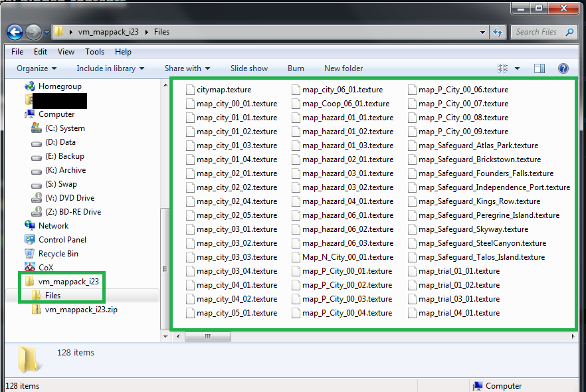Toggle the preview pane icon
The height and width of the screenshot is (392, 586).
539,68
